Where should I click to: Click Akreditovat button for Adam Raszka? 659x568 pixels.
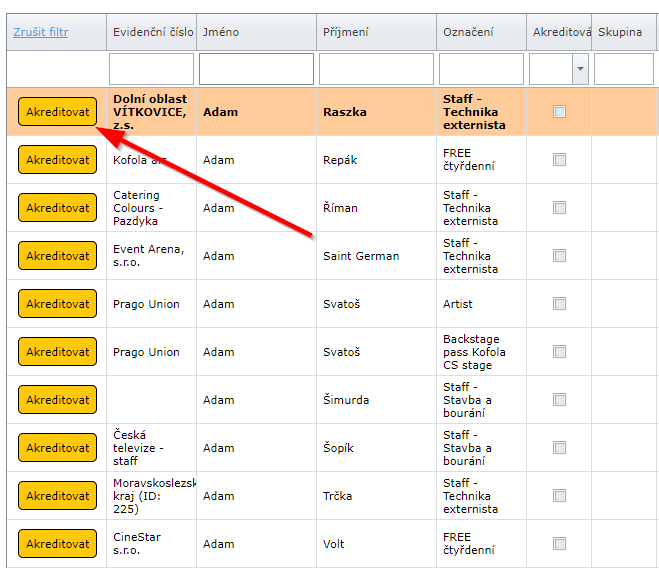click(57, 112)
